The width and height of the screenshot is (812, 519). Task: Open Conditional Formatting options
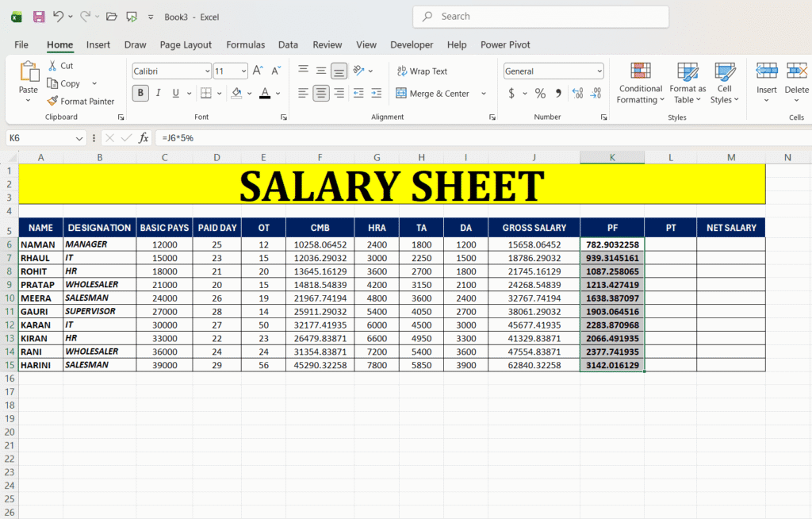coord(641,83)
